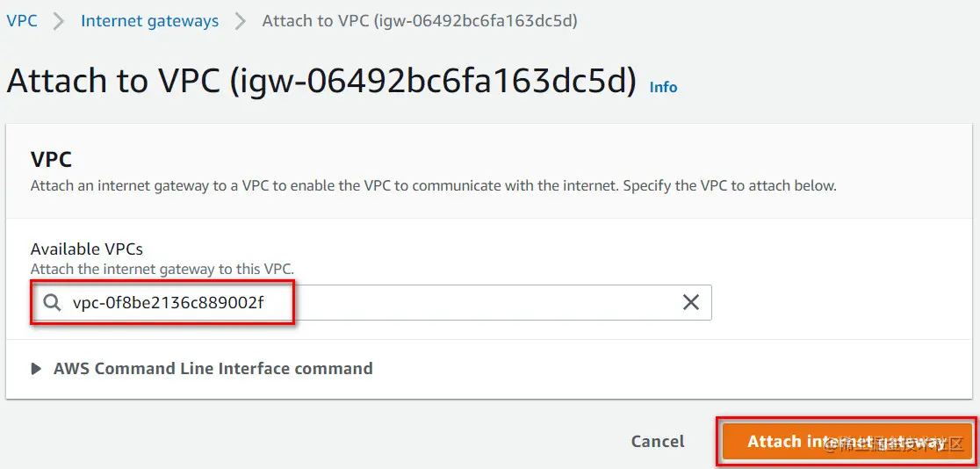
Task: Click the Attach internet gateway button
Action: point(847,442)
